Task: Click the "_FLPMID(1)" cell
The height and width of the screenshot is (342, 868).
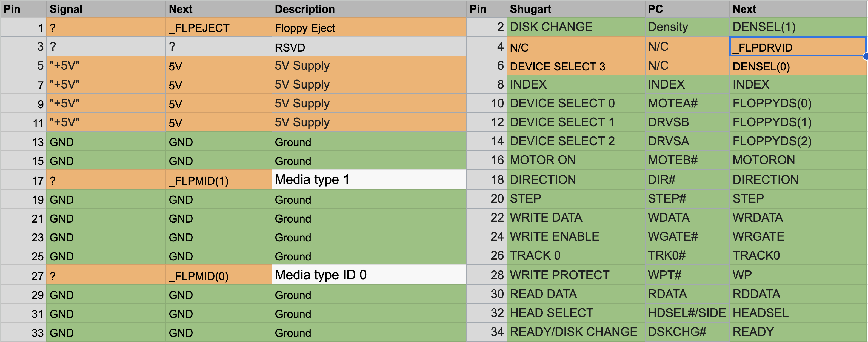Action: coord(218,181)
